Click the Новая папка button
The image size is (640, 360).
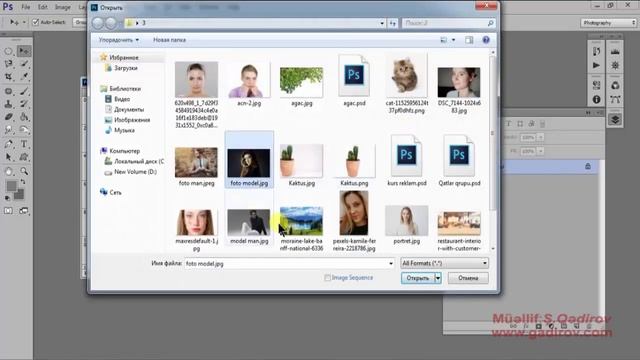[169, 40]
